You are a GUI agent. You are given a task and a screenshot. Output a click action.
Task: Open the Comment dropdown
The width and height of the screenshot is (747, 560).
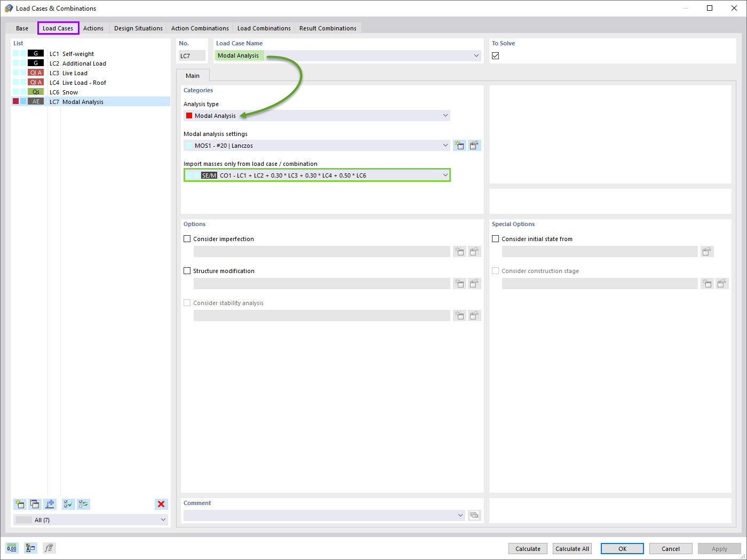460,515
